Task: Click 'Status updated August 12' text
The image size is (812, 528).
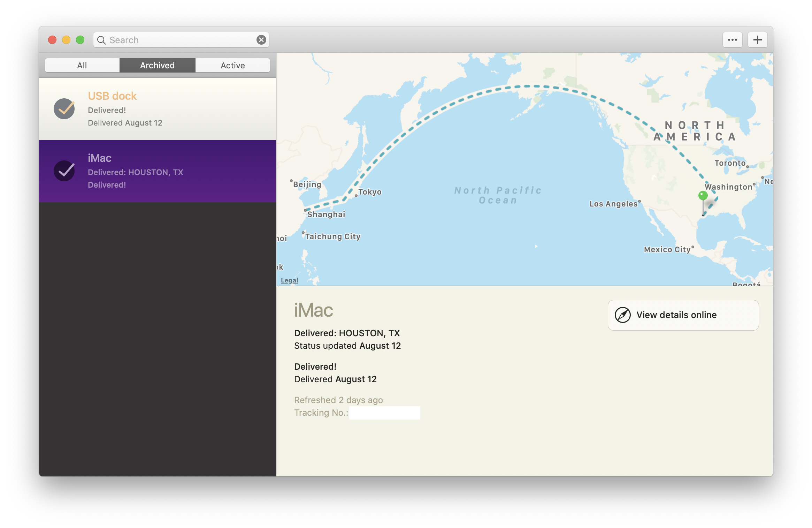Action: click(x=347, y=346)
